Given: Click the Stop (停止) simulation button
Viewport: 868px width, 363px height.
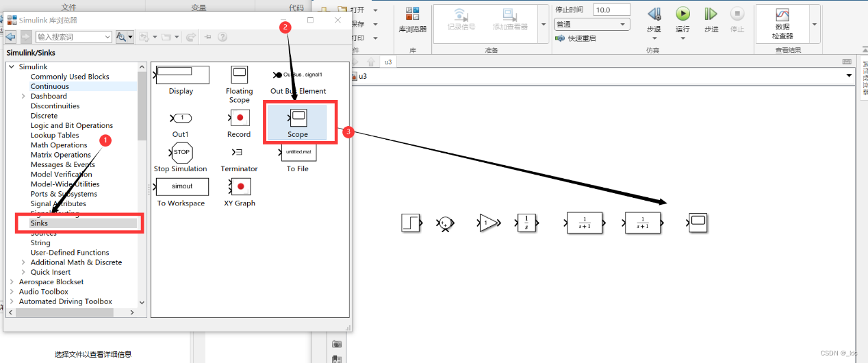Looking at the screenshot, I should [737, 19].
